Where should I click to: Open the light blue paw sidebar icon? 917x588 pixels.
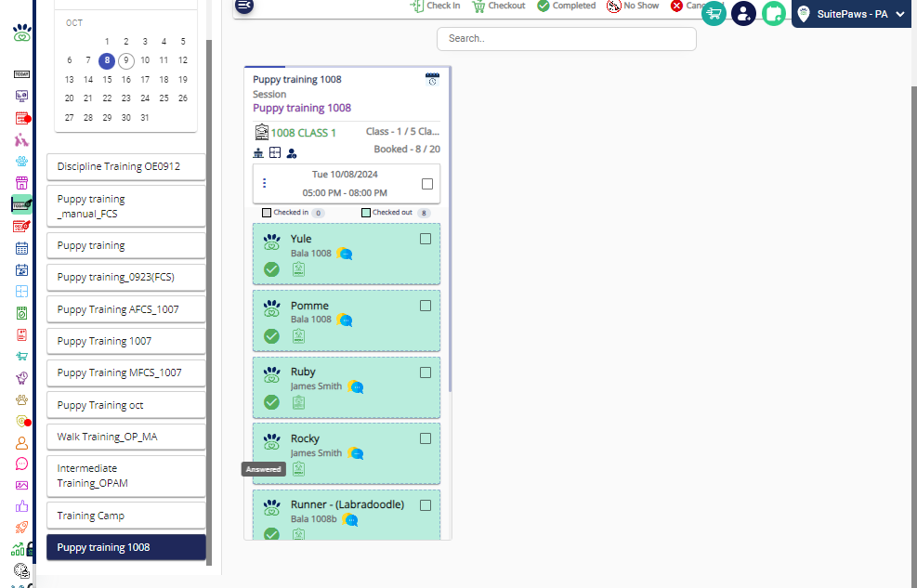[x=21, y=162]
